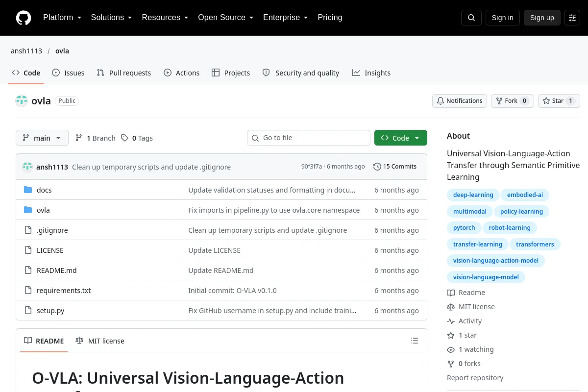Click the Report repository link
Viewport: 588px width, 392px height.
click(x=475, y=378)
